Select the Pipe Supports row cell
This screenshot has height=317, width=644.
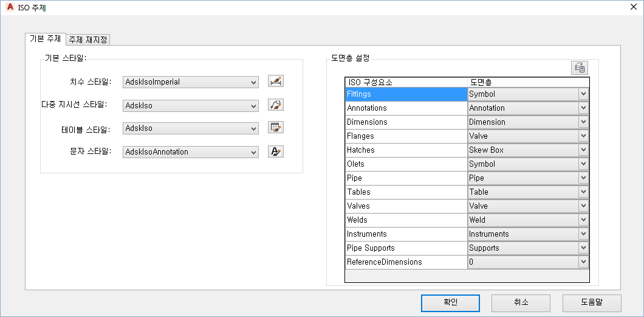[405, 248]
